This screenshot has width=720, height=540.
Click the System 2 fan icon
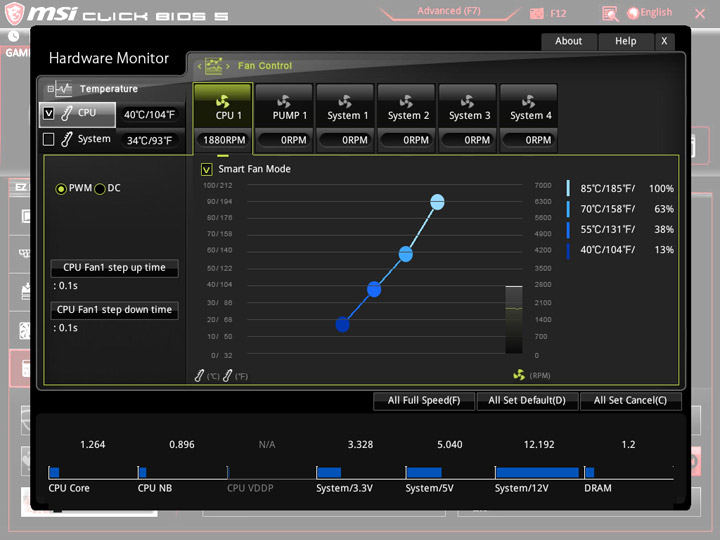[406, 101]
